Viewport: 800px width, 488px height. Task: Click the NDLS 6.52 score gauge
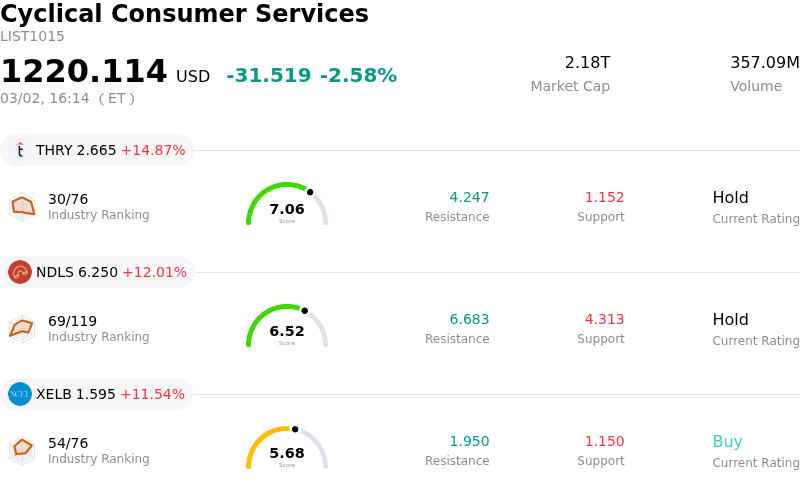point(287,328)
